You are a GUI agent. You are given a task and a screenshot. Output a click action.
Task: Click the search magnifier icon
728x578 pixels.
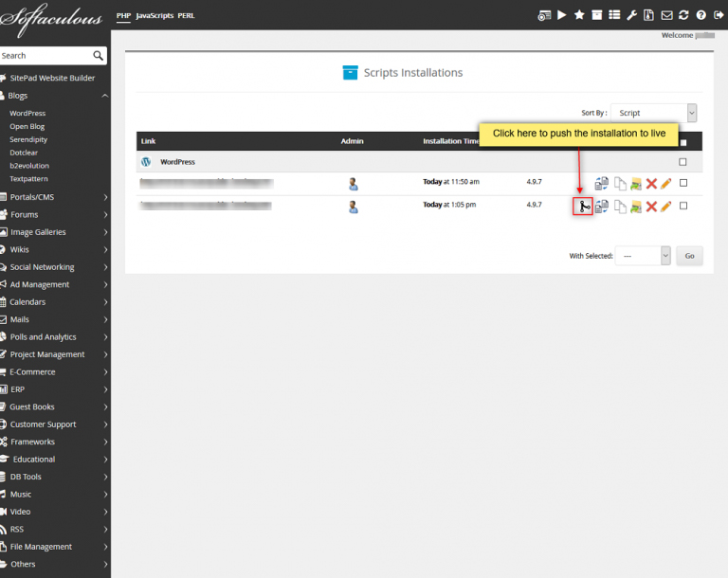[x=98, y=56]
